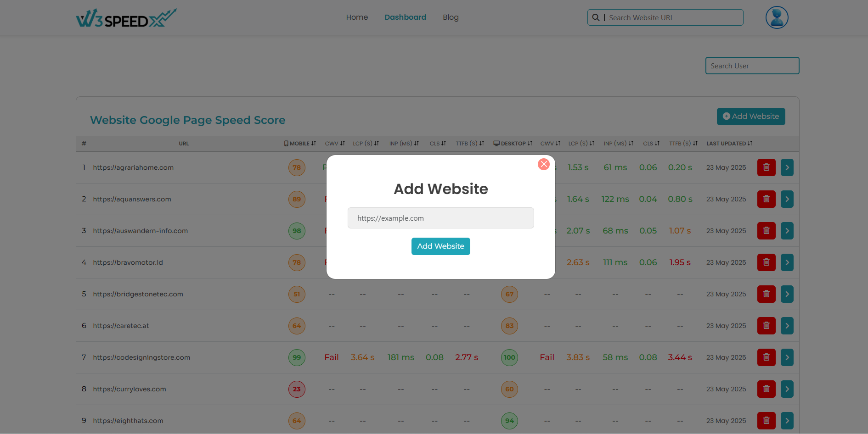Click the search magnifier icon
Viewport: 868px width, 434px height.
[596, 17]
